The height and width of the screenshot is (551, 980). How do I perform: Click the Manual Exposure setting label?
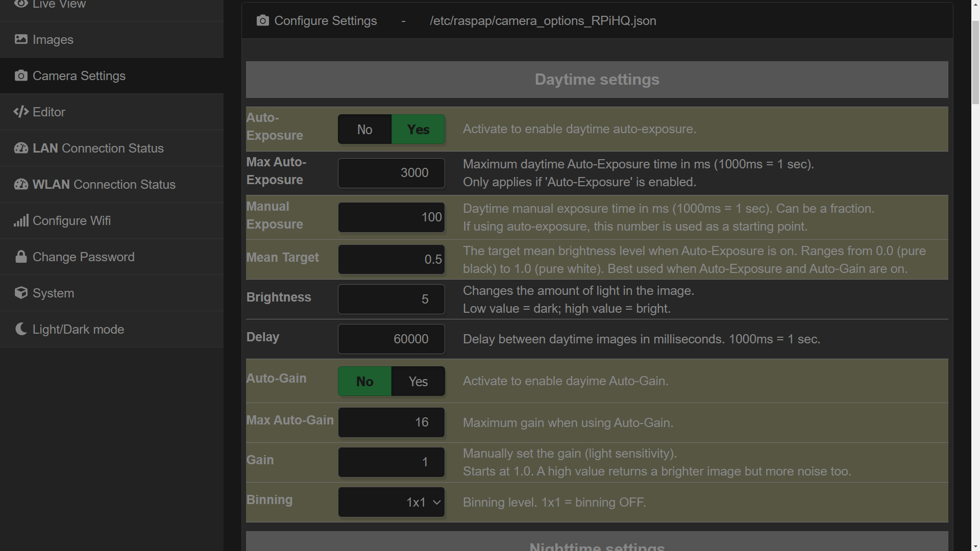[275, 215]
